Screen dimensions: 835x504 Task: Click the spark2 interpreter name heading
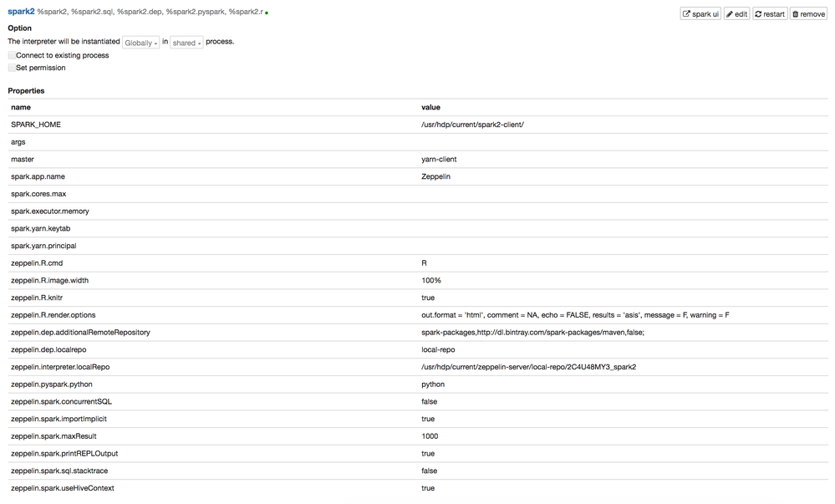click(21, 12)
